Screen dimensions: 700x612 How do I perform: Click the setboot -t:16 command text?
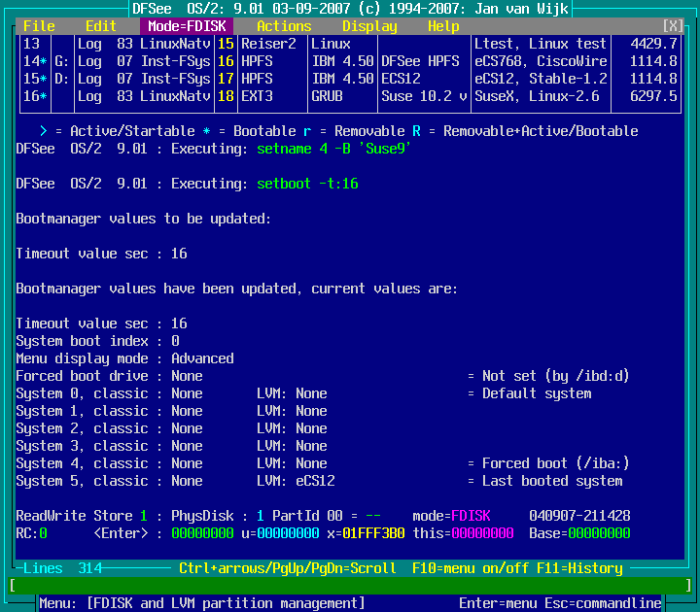pyautogui.click(x=307, y=184)
